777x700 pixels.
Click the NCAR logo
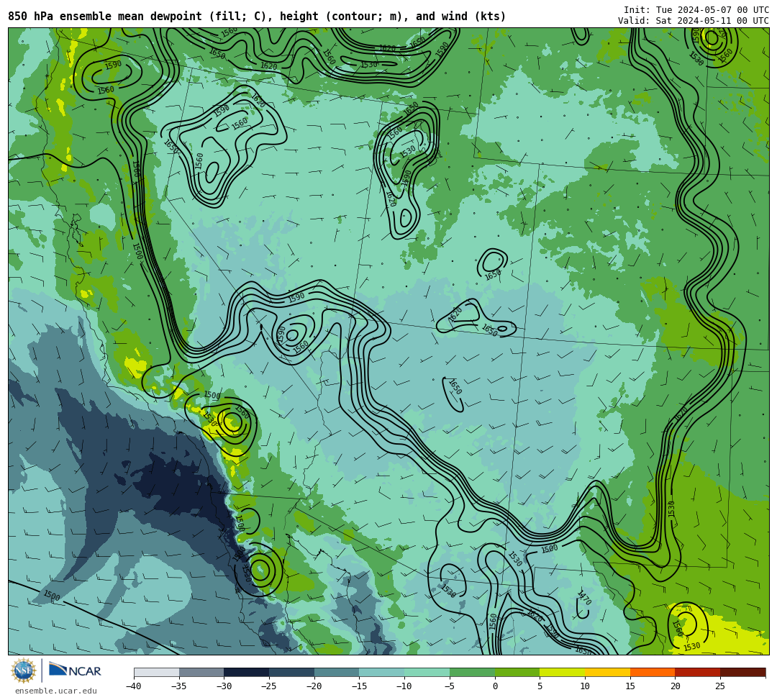tap(75, 671)
